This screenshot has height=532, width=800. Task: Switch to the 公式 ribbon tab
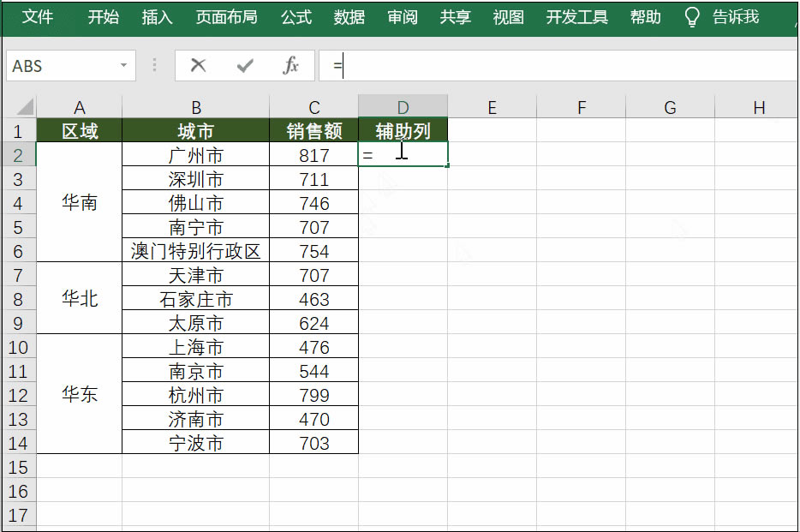[x=296, y=16]
